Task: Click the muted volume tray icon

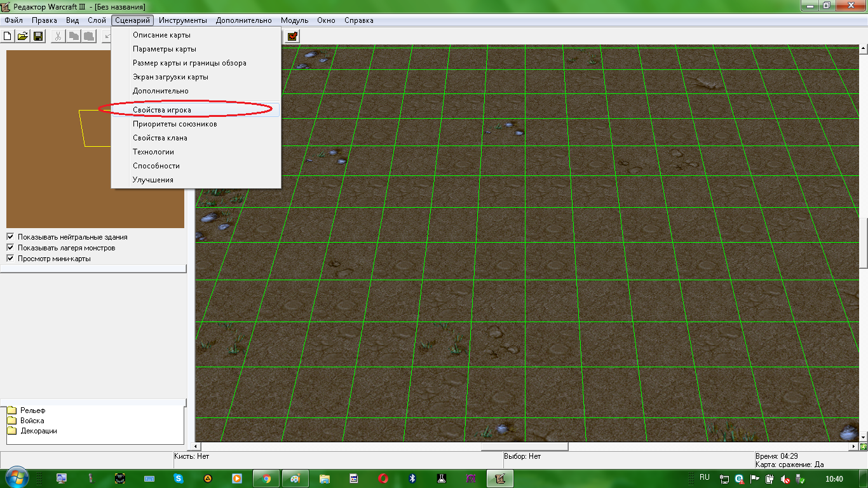Action: point(784,478)
